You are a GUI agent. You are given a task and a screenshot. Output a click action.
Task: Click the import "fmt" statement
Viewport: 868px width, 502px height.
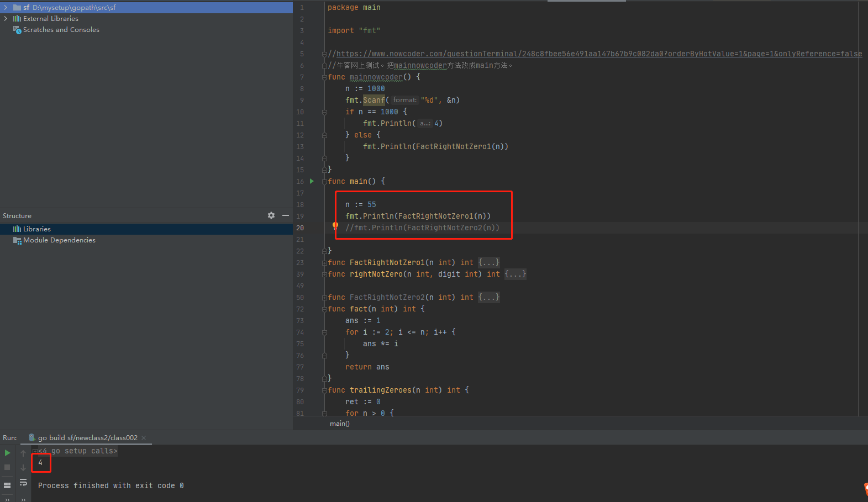coord(354,30)
